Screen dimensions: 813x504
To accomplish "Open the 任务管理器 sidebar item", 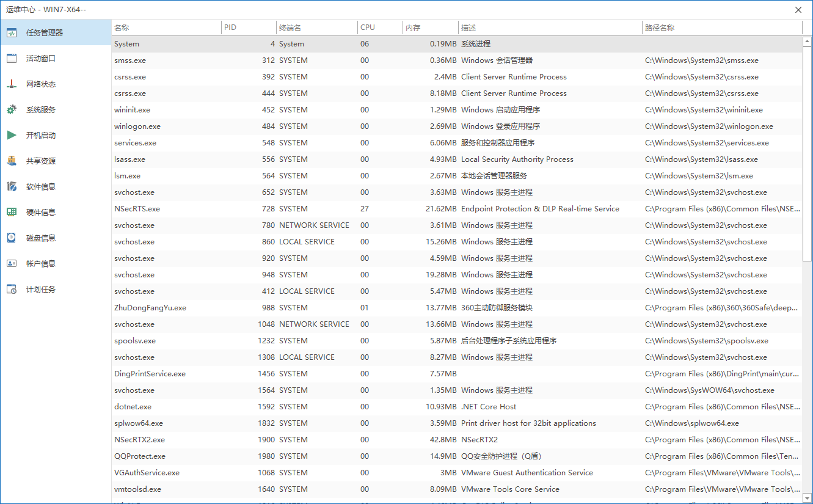I will point(56,32).
